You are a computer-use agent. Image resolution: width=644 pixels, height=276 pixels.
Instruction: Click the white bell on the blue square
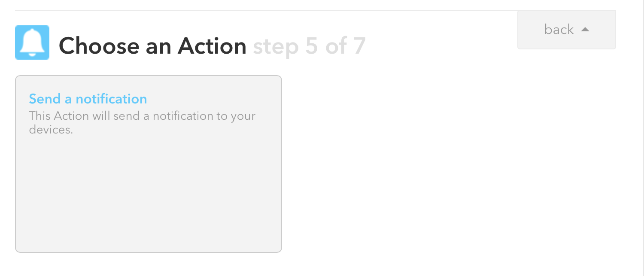(32, 42)
